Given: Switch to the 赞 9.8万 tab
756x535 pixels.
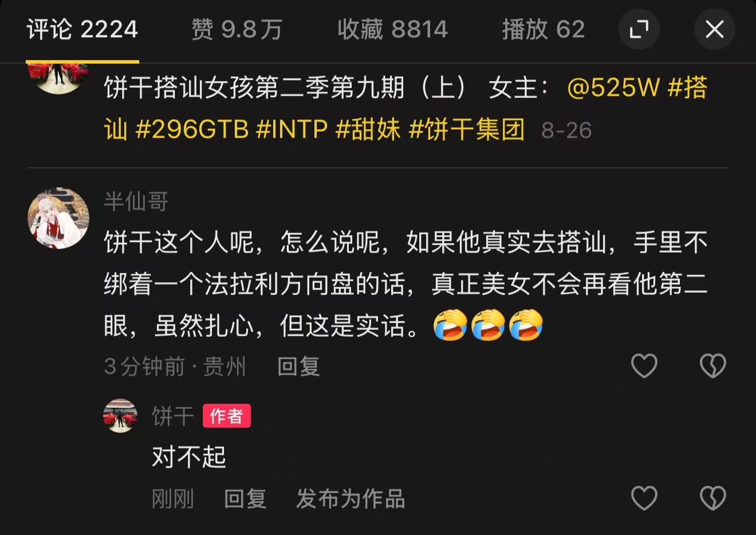Looking at the screenshot, I should coord(237,29).
